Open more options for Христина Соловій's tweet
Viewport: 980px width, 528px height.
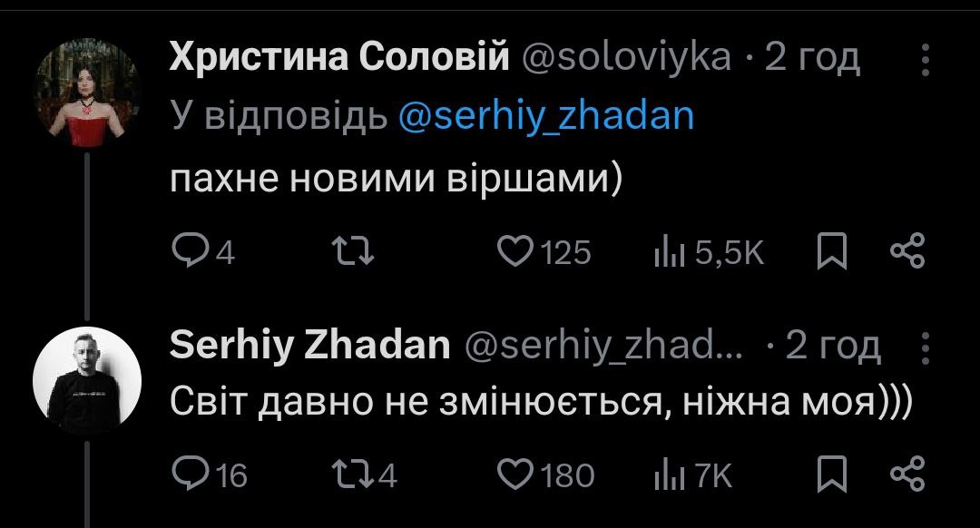point(926,60)
